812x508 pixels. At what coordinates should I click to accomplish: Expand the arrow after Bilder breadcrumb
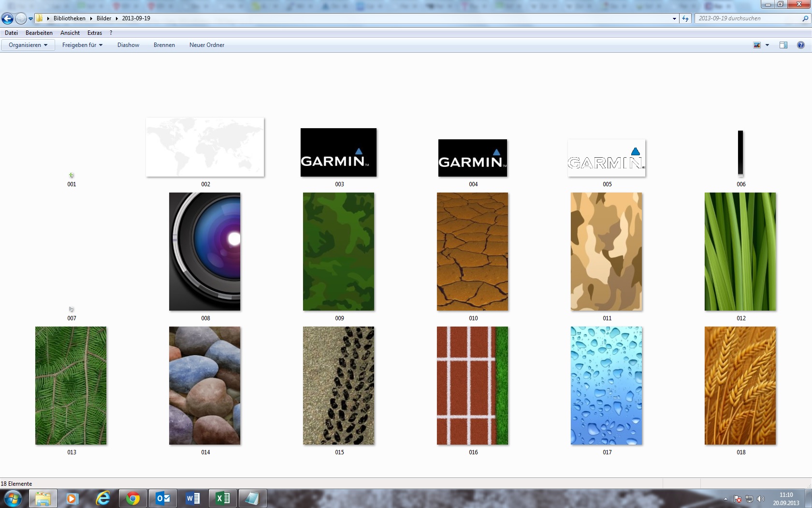(x=116, y=18)
